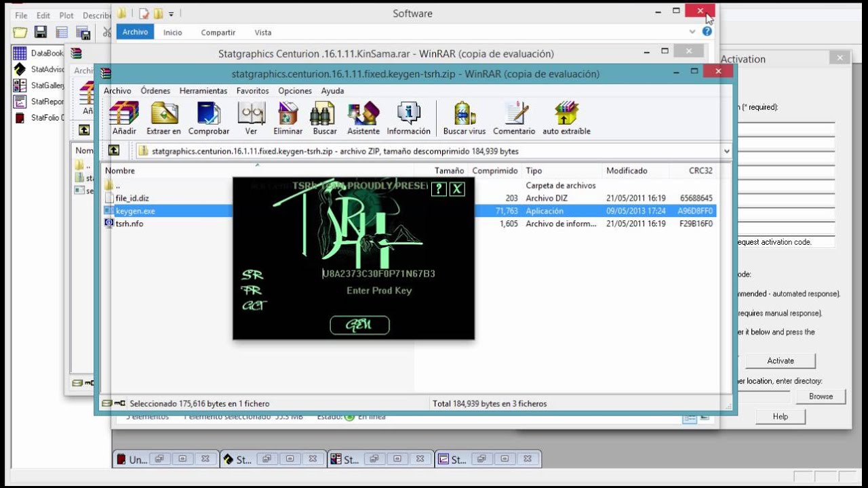This screenshot has width=868, height=488.
Task: Sort by the CRC32 column header
Action: [693, 171]
